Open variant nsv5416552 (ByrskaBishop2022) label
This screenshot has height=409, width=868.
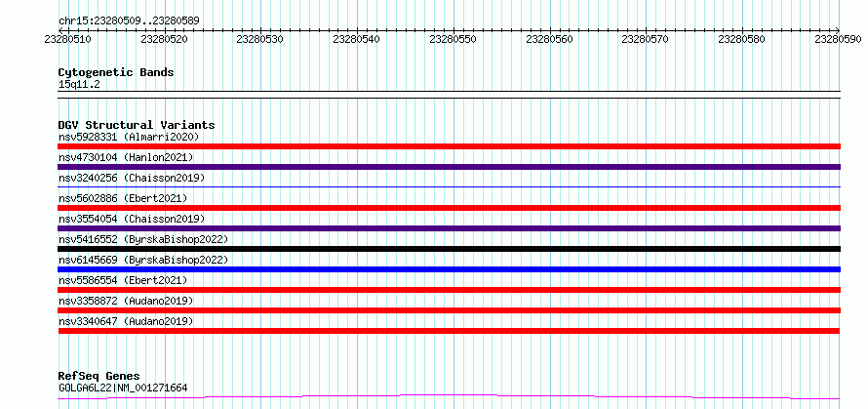[x=142, y=239]
